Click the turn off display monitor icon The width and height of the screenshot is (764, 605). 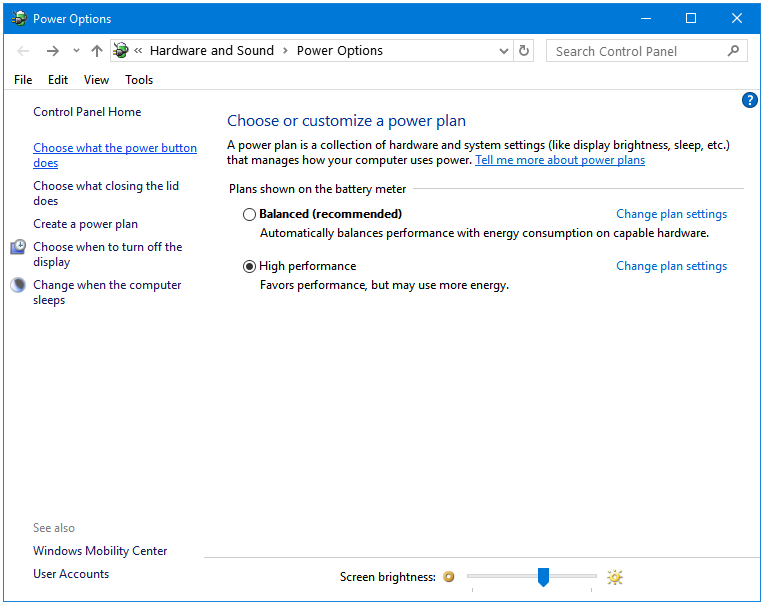pyautogui.click(x=19, y=247)
